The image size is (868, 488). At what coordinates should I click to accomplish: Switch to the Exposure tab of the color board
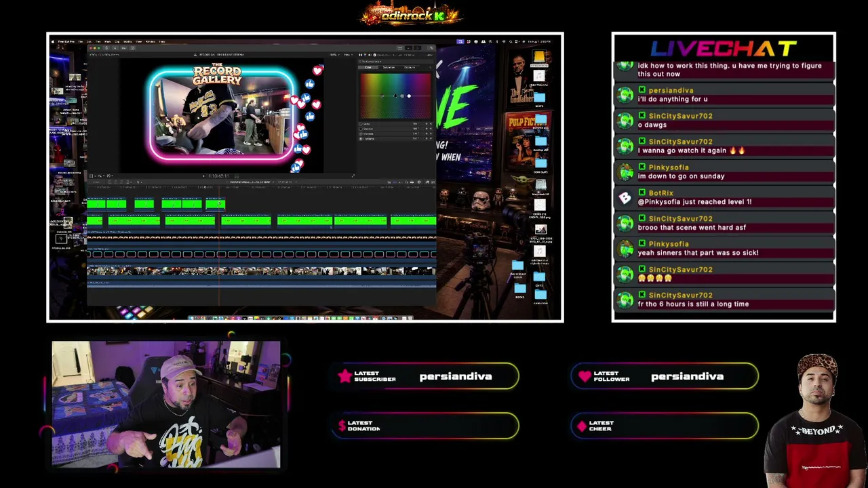(410, 67)
